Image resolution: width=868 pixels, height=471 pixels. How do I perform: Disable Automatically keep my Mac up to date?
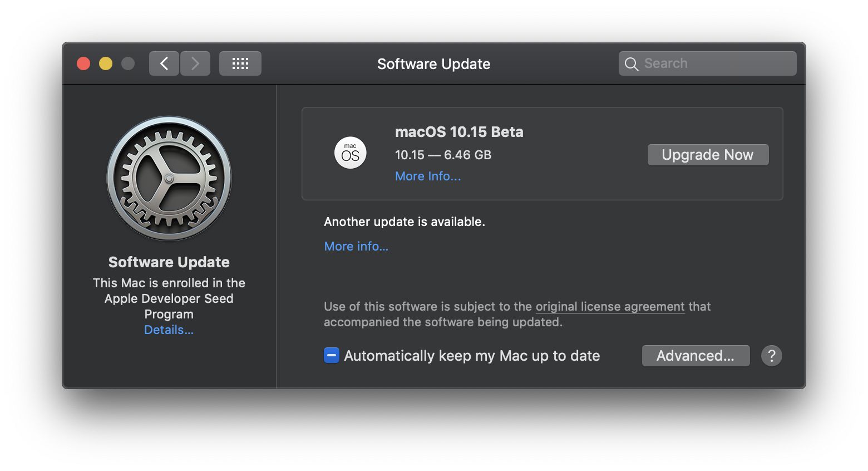[x=331, y=355]
